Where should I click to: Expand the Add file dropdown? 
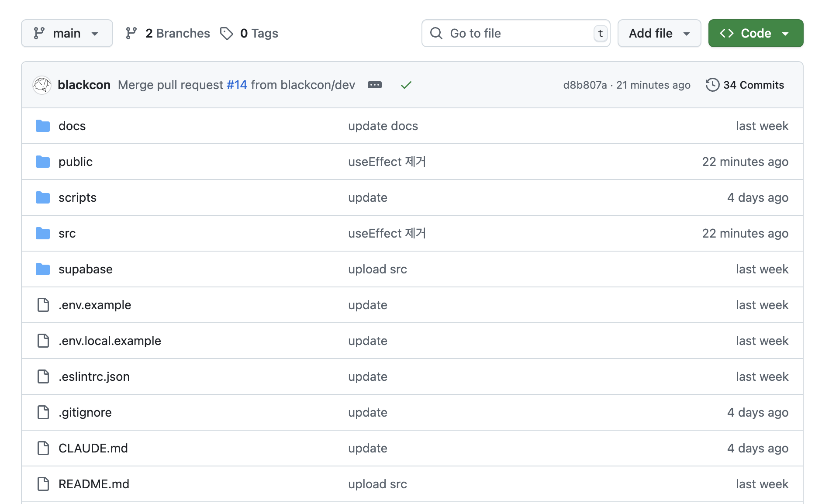(659, 33)
